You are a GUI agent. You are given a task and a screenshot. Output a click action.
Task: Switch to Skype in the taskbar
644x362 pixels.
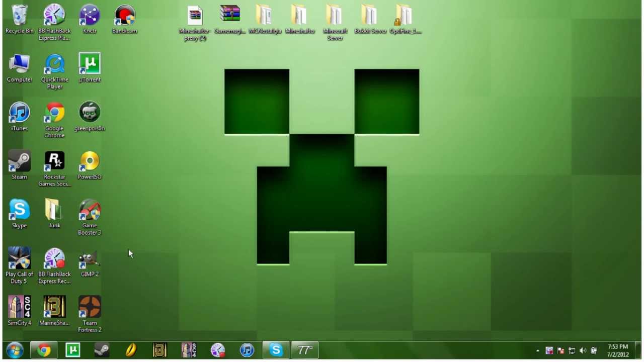click(276, 350)
